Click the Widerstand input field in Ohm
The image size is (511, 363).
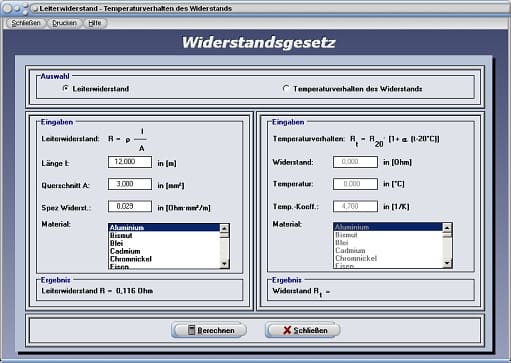tap(355, 162)
